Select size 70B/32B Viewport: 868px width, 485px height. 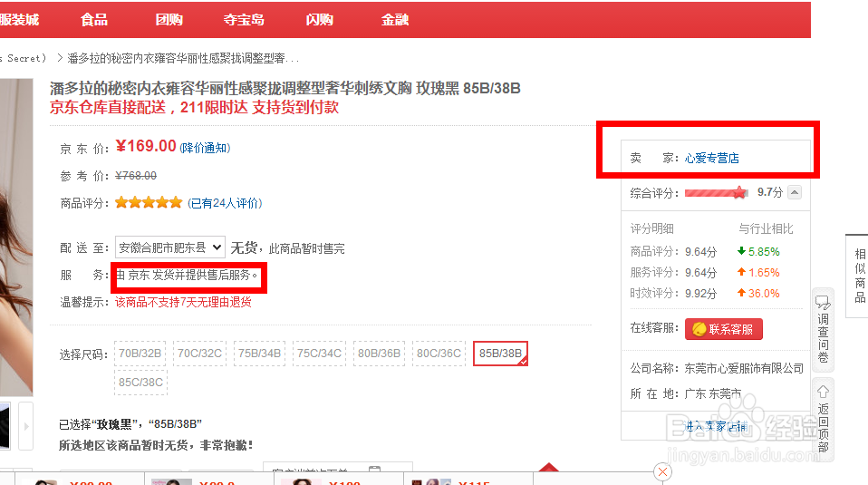point(140,354)
